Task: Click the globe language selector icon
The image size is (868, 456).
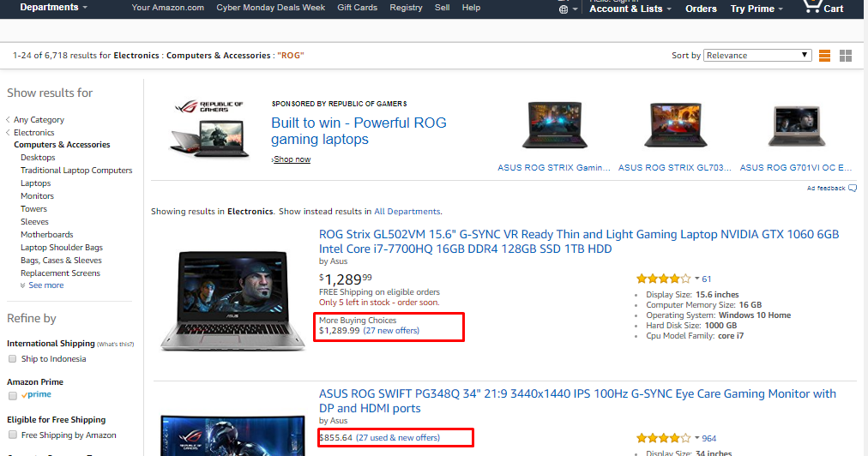Action: tap(564, 9)
